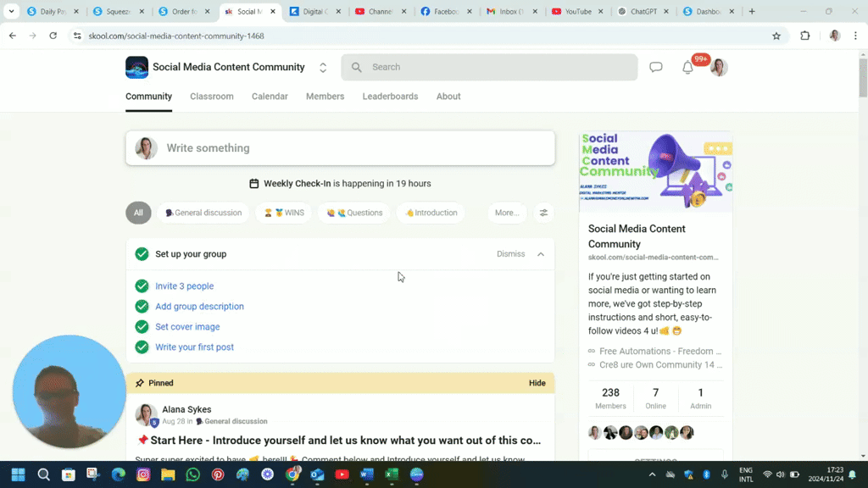
Task: Filter posts by Questions category
Action: point(354,213)
